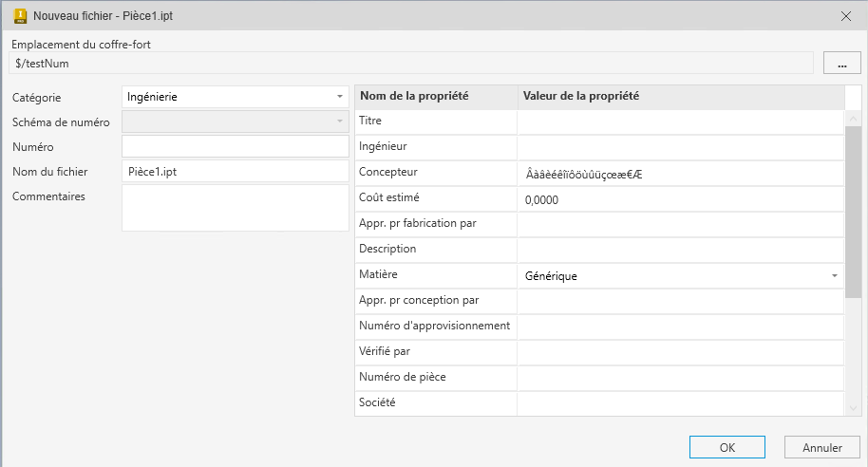868x467 pixels.
Task: Click the Nom du fichier field
Action: (x=236, y=172)
